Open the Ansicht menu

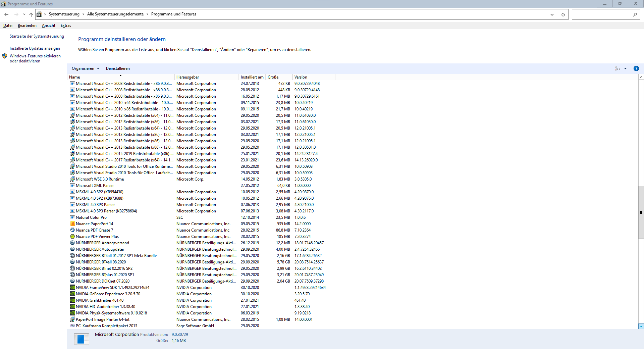click(49, 26)
